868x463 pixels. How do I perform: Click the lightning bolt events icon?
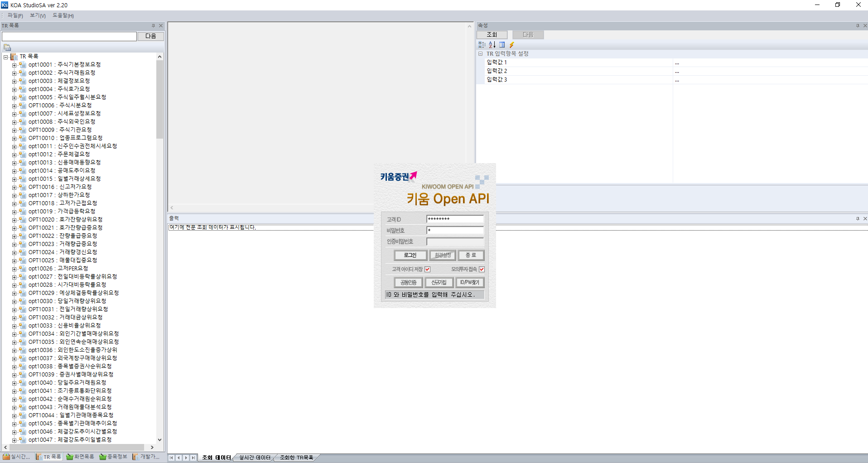(x=512, y=45)
